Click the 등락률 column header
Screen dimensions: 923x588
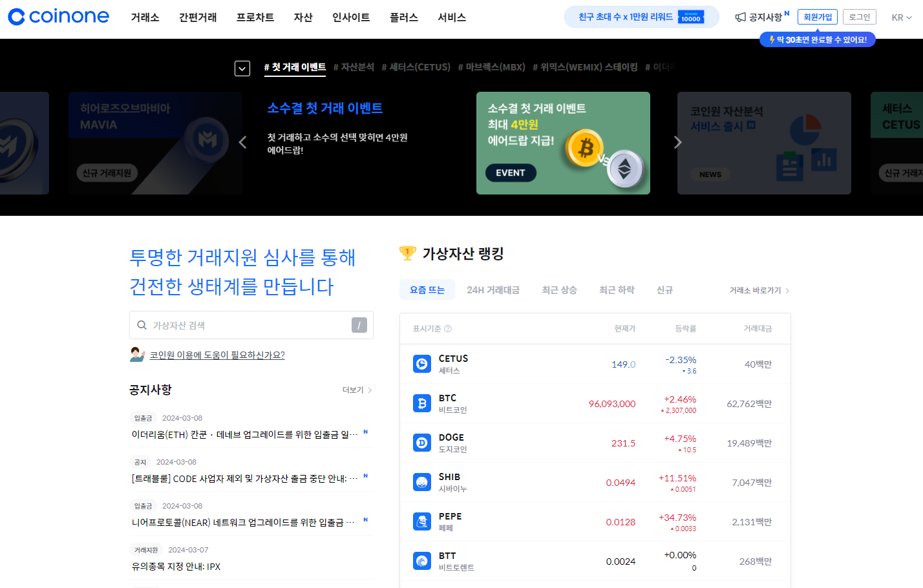tap(686, 328)
